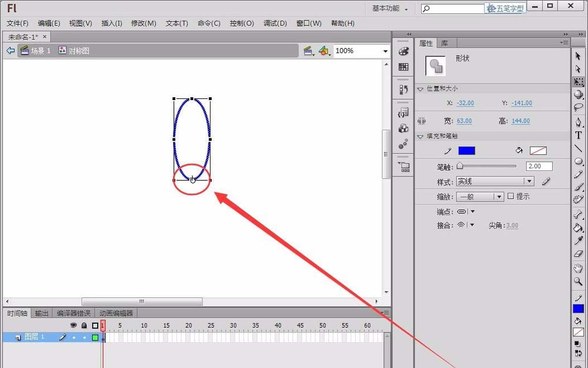Open the 文件(F) menu
This screenshot has height=368, width=588.
[x=17, y=24]
